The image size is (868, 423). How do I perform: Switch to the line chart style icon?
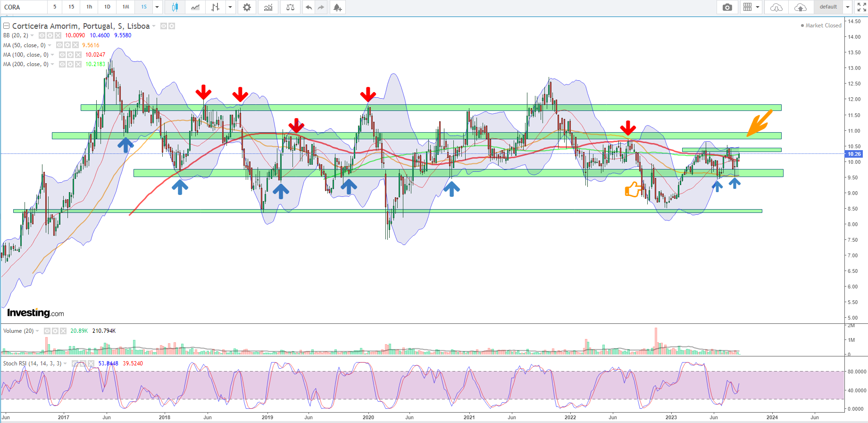point(195,7)
